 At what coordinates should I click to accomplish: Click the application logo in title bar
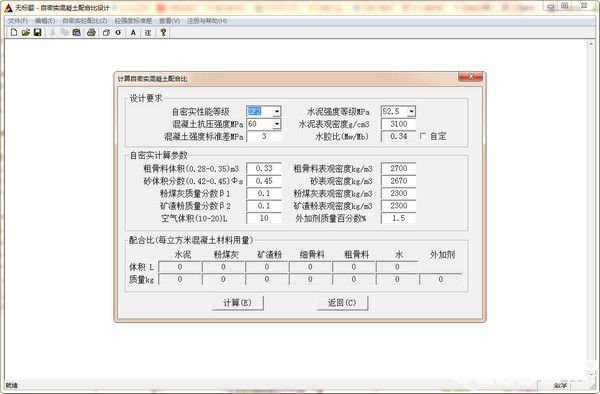(x=8, y=8)
